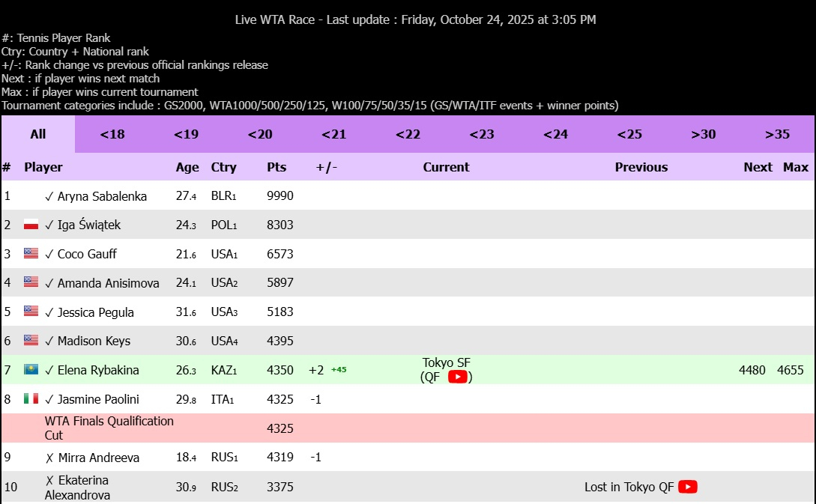This screenshot has height=504, width=816.
Task: Click YouTube icon in Rybakina's Tokyo row
Action: 458,377
